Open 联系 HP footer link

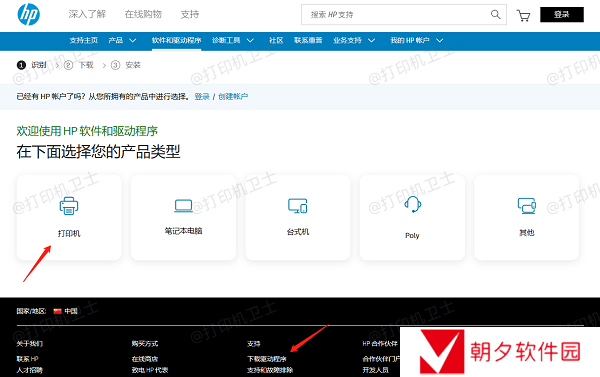27,359
